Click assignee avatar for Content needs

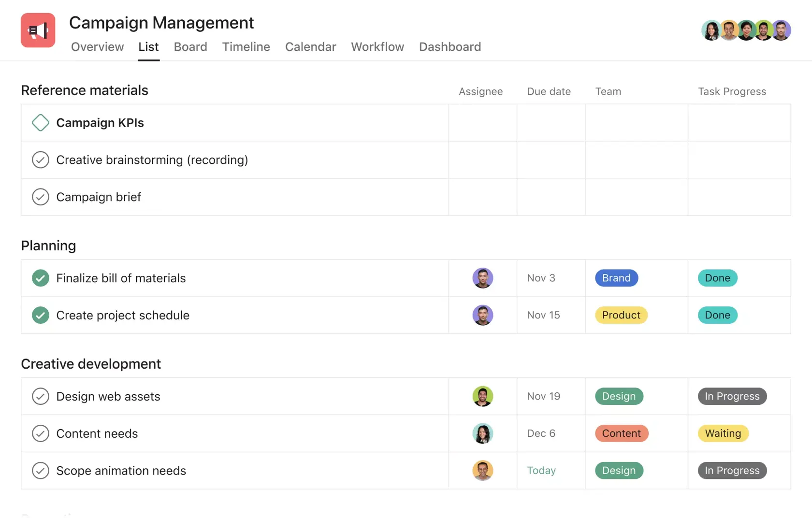483,433
